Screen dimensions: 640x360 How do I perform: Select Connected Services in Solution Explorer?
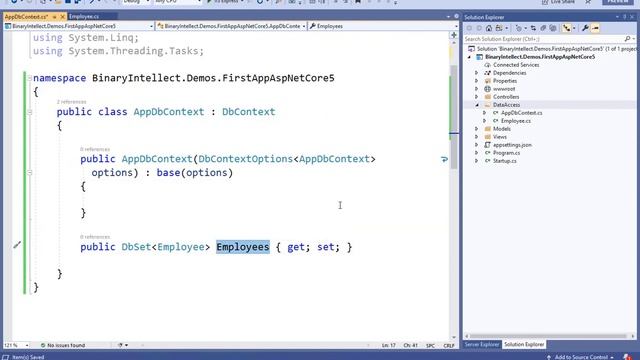(516, 65)
